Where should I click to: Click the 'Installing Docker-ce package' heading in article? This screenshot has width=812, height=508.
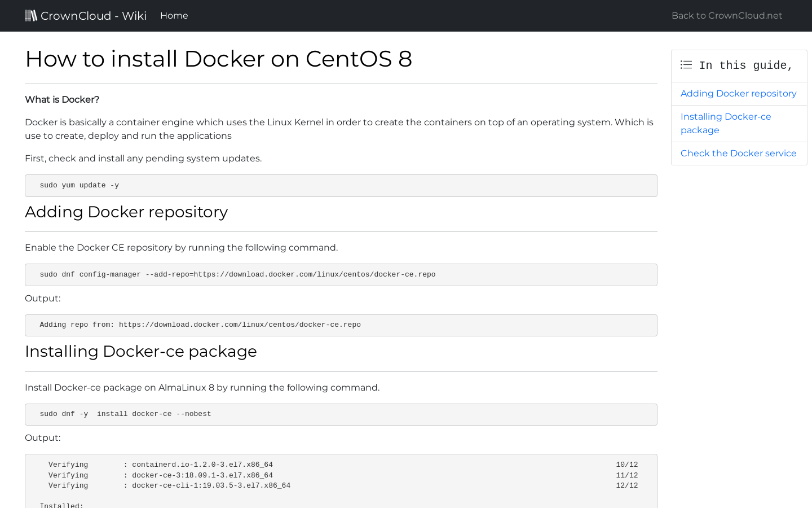point(141,352)
